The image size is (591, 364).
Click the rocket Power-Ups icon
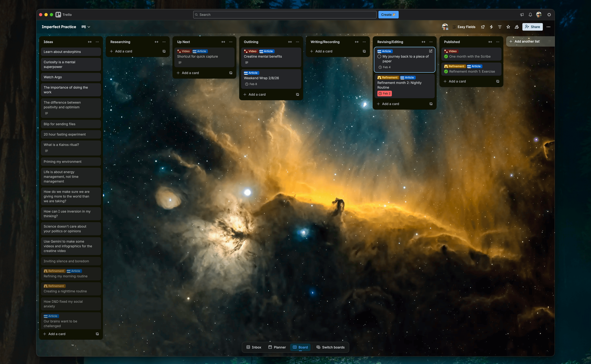[x=483, y=27]
